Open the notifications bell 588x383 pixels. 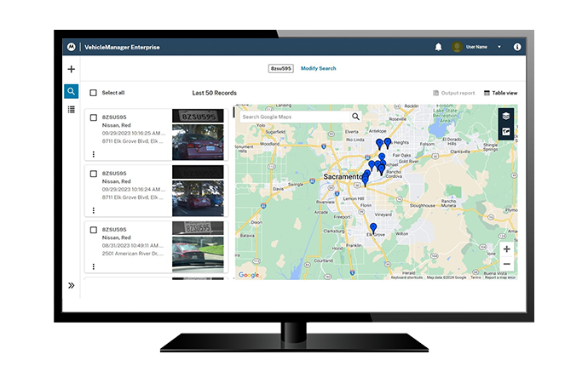[438, 47]
